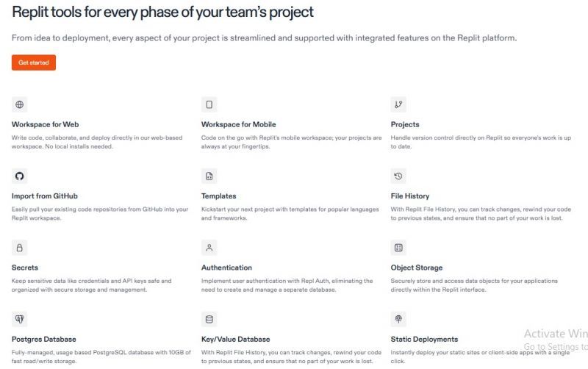The height and width of the screenshot is (369, 588).
Task: Select the Authentication feature heading
Action: pos(226,268)
